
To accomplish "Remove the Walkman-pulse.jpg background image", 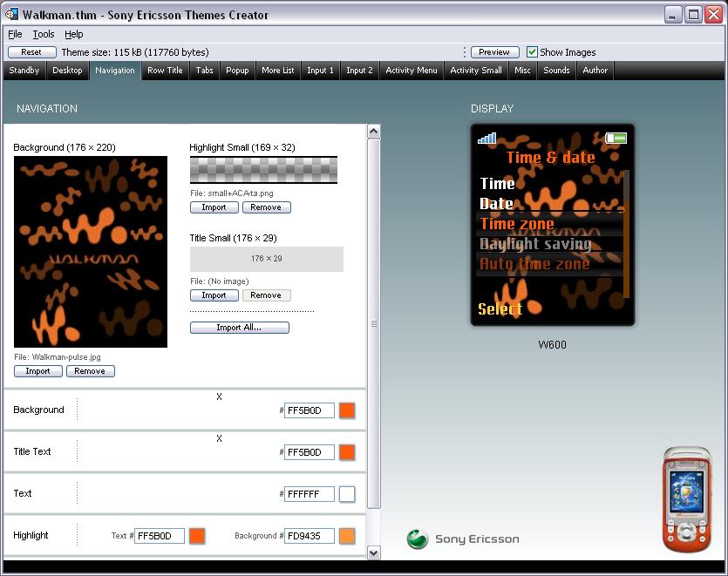I will click(x=90, y=371).
